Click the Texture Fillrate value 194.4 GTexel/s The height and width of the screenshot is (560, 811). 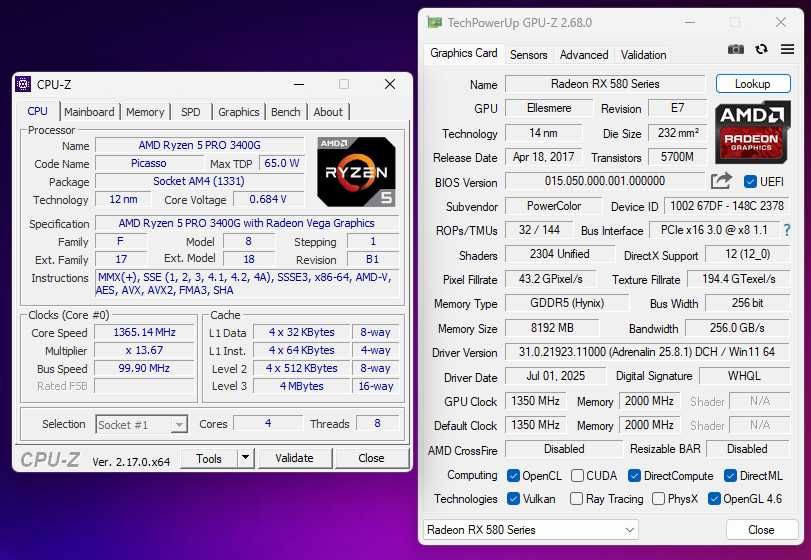point(739,279)
